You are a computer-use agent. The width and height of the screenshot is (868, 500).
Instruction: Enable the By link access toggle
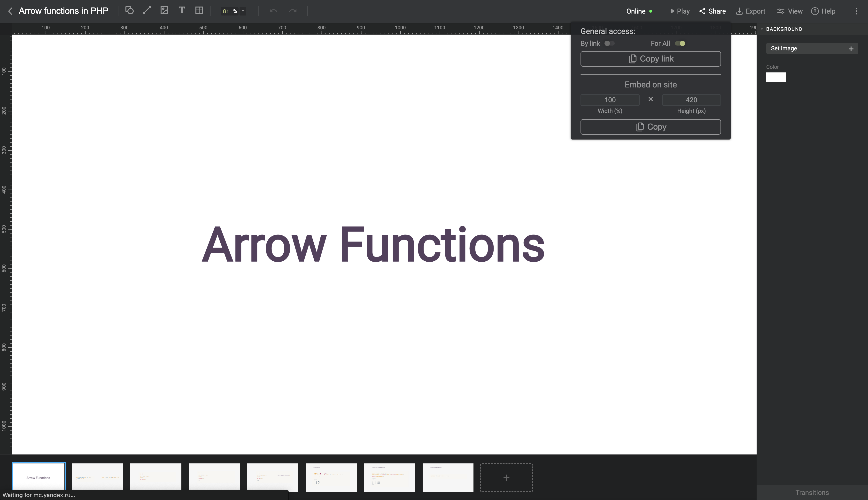pos(609,43)
